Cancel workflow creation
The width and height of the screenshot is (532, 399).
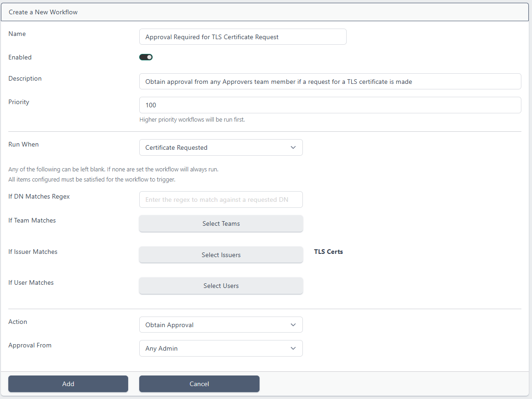[x=199, y=384]
